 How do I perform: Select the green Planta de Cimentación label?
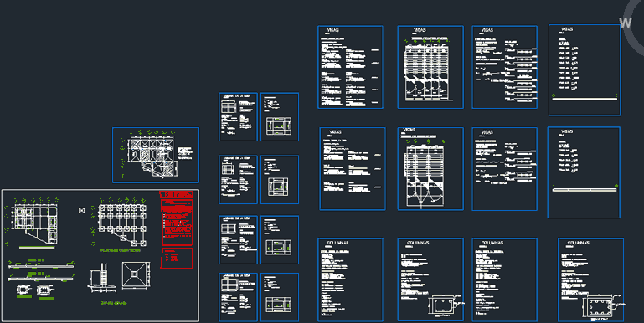121,250
